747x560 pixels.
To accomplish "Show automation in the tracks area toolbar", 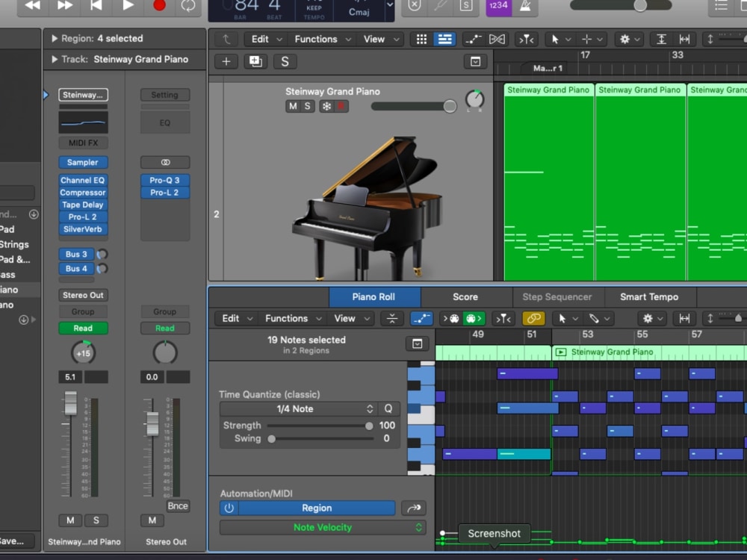I will click(x=473, y=39).
